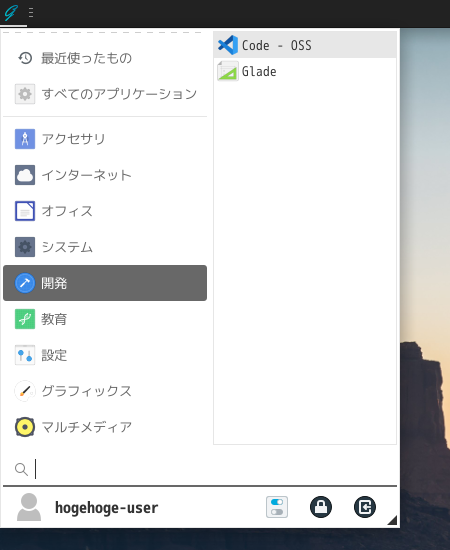Lock the screen with padlock icon
Image resolution: width=450 pixels, height=550 pixels.
pyautogui.click(x=321, y=507)
